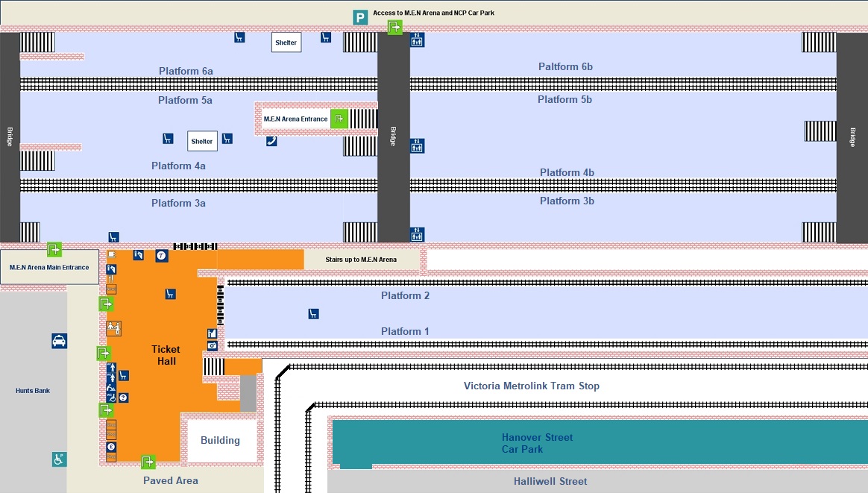This screenshot has height=493, width=868.
Task: Click the accessible toilet icon in the Ticket Hall
Action: click(112, 398)
